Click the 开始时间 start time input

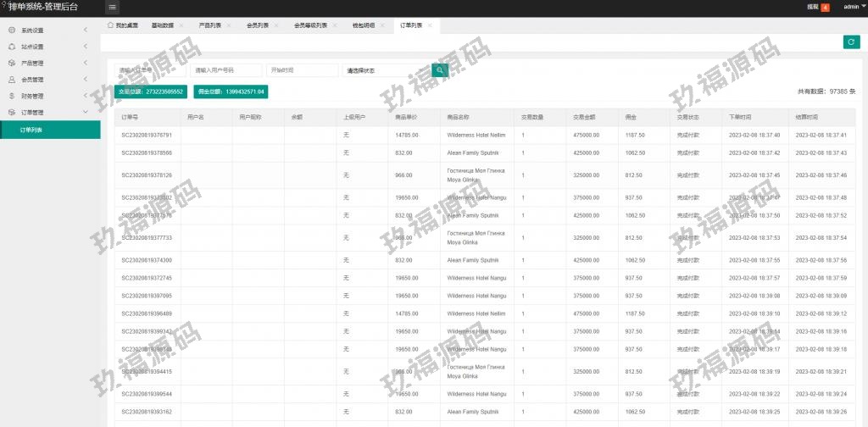point(302,70)
